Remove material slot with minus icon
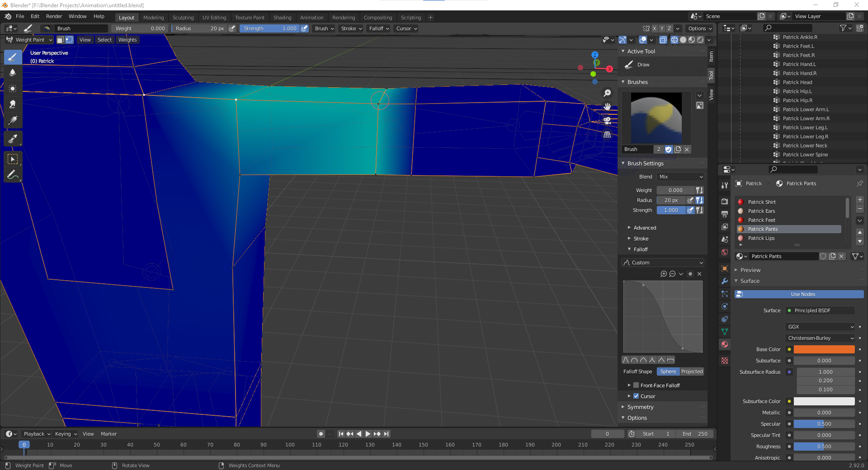This screenshot has height=470, width=868. click(x=860, y=209)
